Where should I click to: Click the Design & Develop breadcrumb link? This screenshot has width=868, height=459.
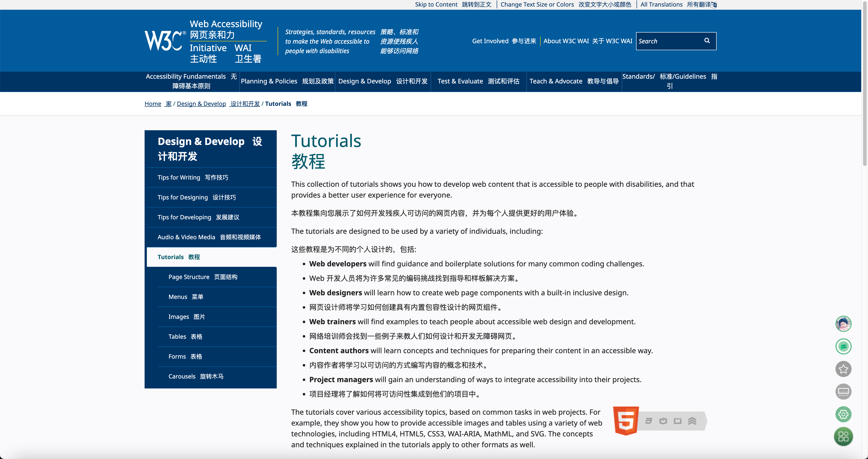218,104
